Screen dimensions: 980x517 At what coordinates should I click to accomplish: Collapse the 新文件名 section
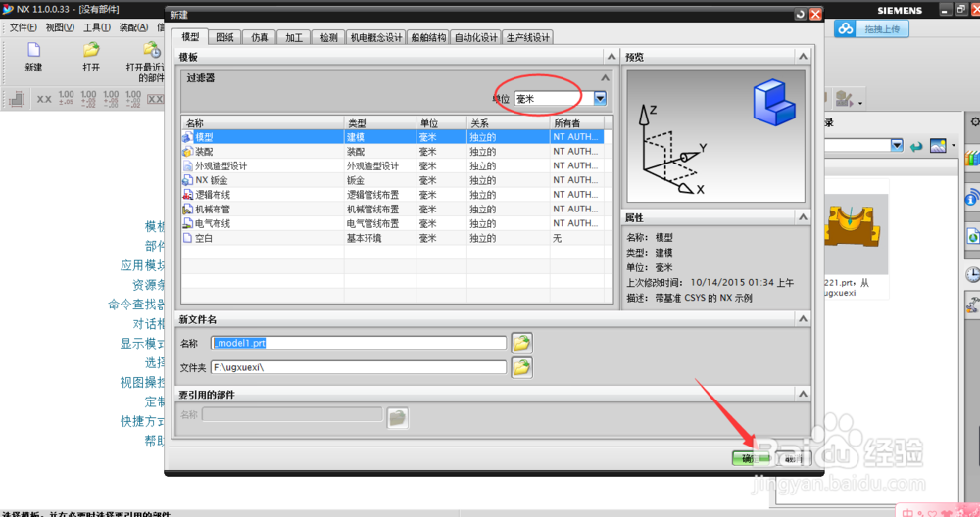click(x=803, y=319)
